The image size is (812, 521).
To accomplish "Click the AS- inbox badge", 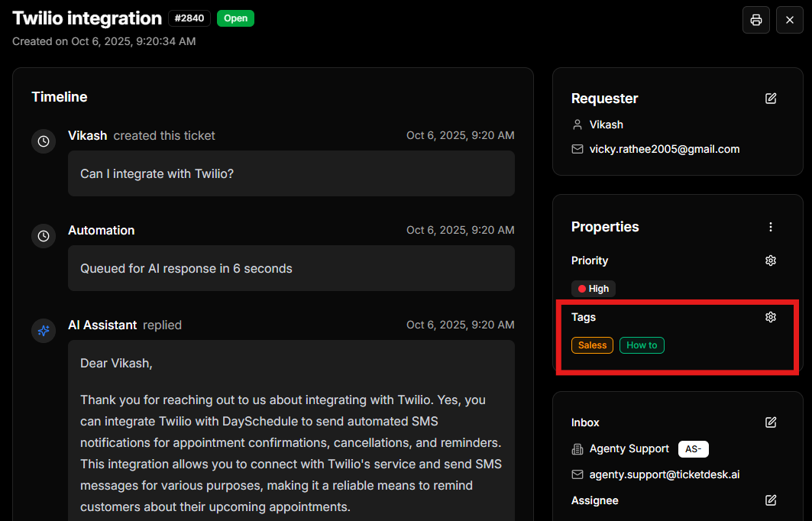I will tap(693, 449).
